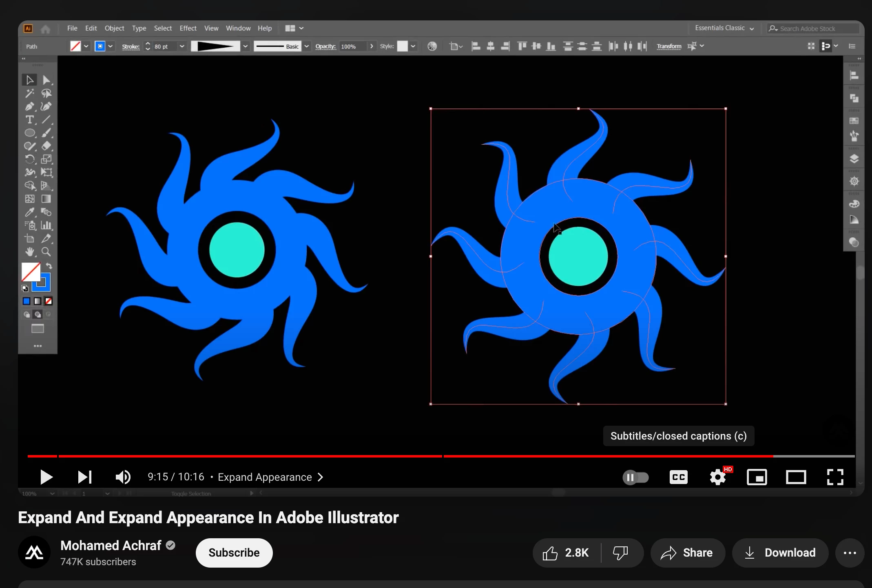The width and height of the screenshot is (872, 588).
Task: Select the Ellipse shape tool
Action: point(29,133)
